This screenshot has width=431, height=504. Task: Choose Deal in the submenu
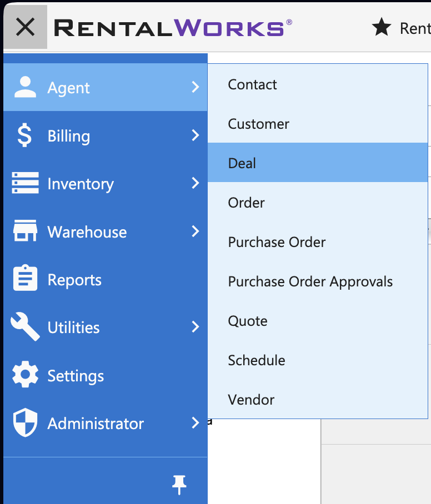click(x=318, y=163)
